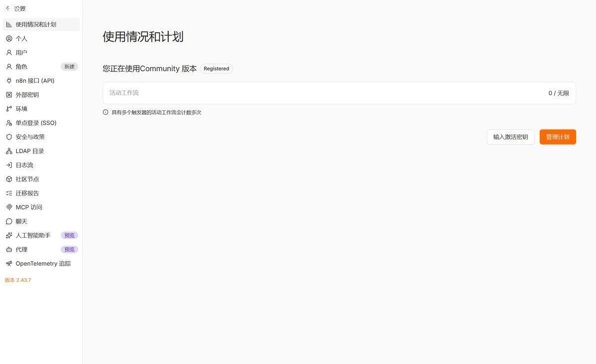Screen dimensions: 596x364
Task: Open the 迁移报告 page
Action: (x=41, y=193)
